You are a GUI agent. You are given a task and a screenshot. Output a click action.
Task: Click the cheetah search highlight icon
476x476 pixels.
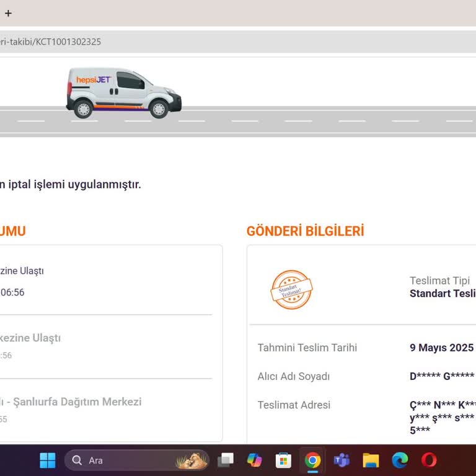tap(192, 461)
